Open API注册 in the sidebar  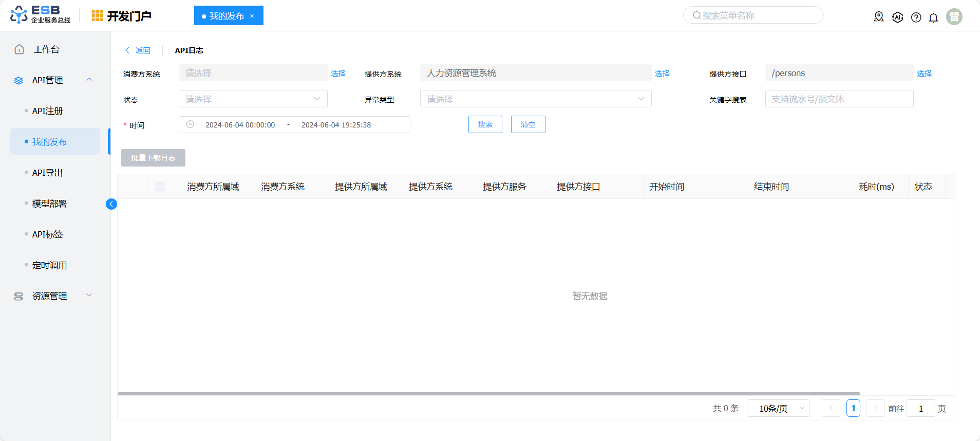pos(47,111)
